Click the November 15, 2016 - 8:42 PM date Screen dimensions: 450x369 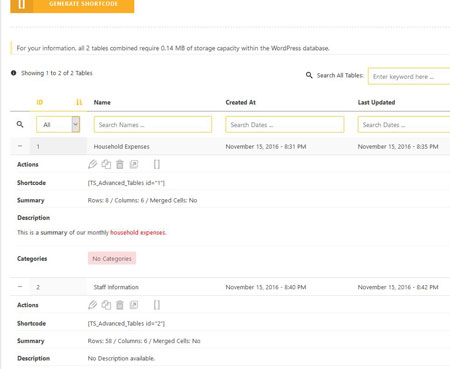point(398,287)
